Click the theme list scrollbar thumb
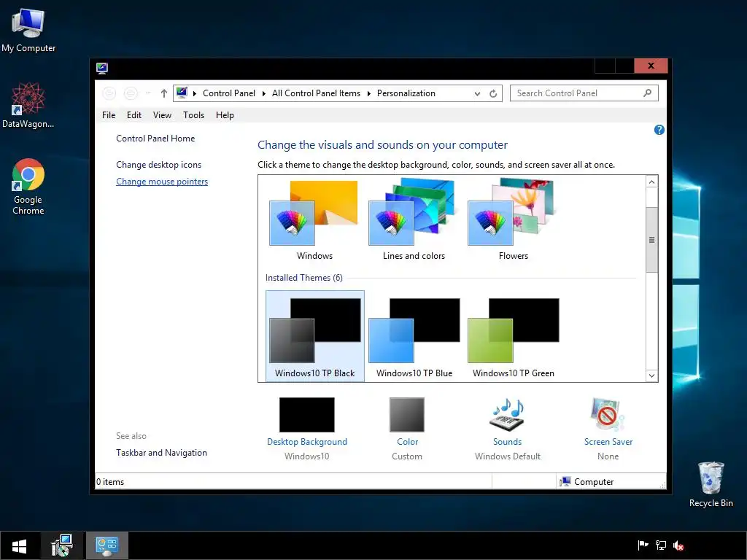747x560 pixels. (x=651, y=239)
